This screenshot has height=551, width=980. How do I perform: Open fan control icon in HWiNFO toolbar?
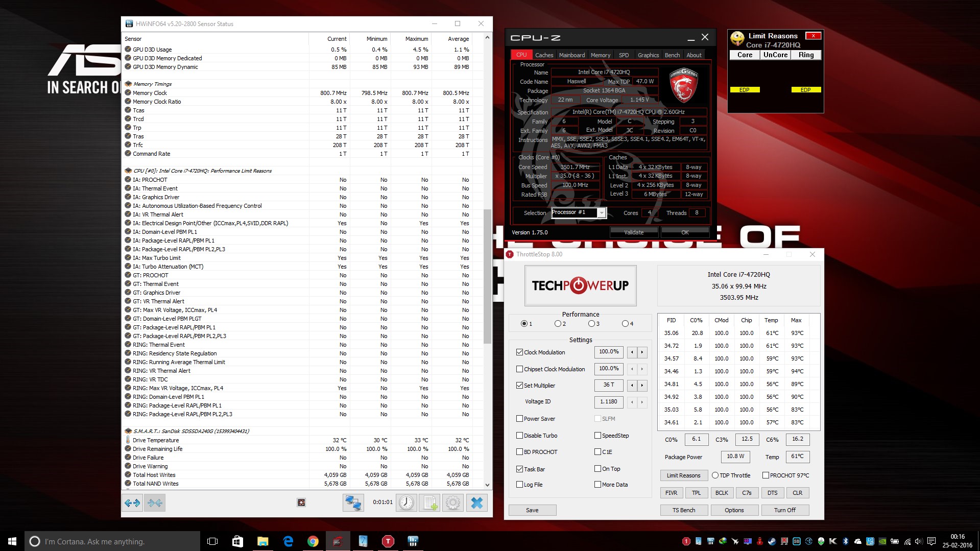point(301,502)
